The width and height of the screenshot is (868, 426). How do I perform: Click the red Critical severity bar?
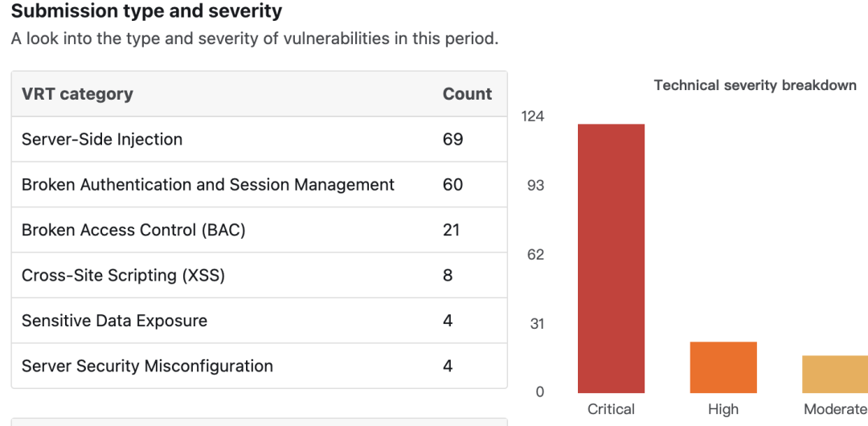pyautogui.click(x=611, y=257)
